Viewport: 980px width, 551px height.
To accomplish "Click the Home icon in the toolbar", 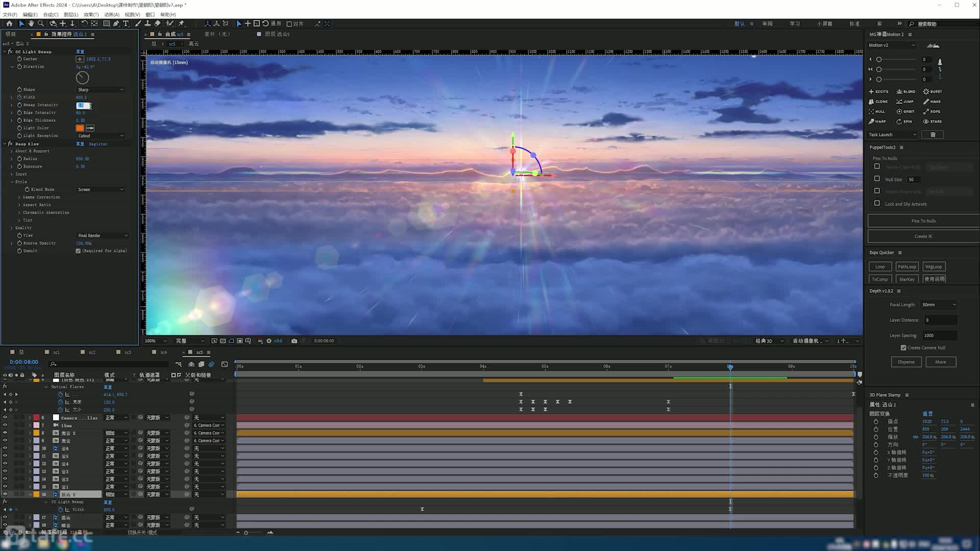I will 9,23.
